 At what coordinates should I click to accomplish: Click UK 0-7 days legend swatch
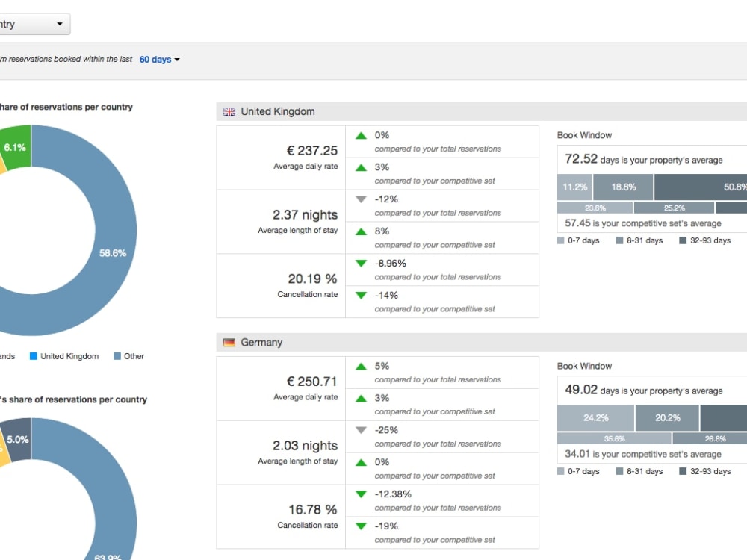pos(561,240)
